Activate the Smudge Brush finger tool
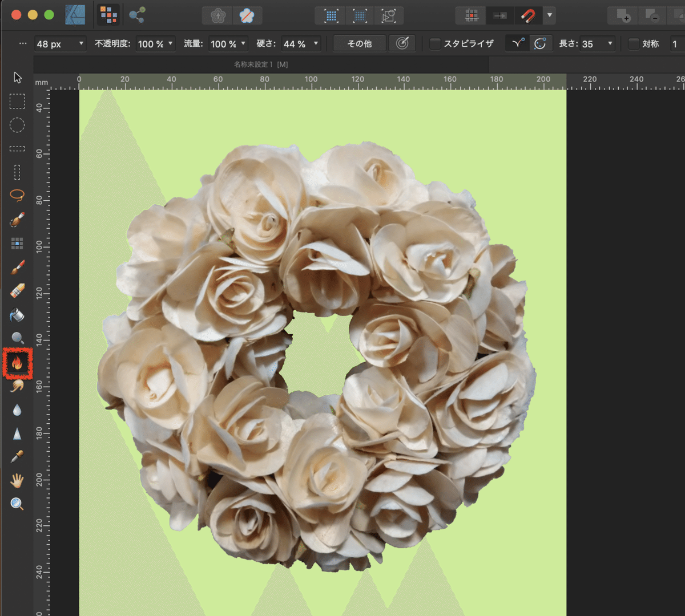This screenshot has width=685, height=616. (x=17, y=386)
